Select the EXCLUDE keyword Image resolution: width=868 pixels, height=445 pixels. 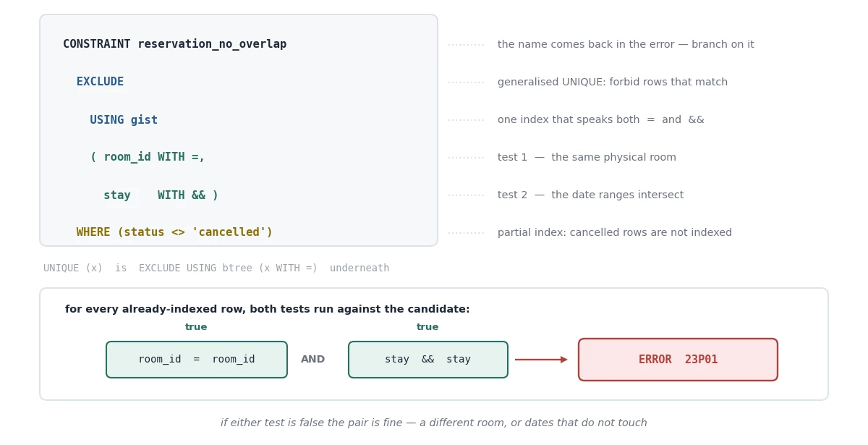click(x=100, y=82)
